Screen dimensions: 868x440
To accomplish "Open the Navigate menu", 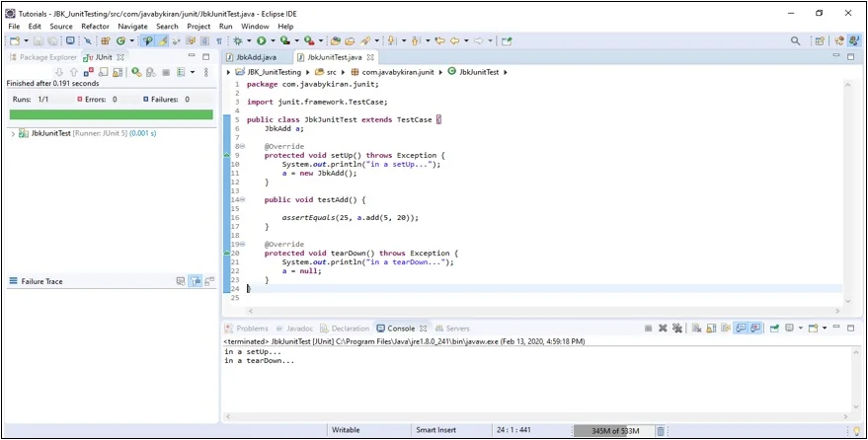I will tap(133, 26).
